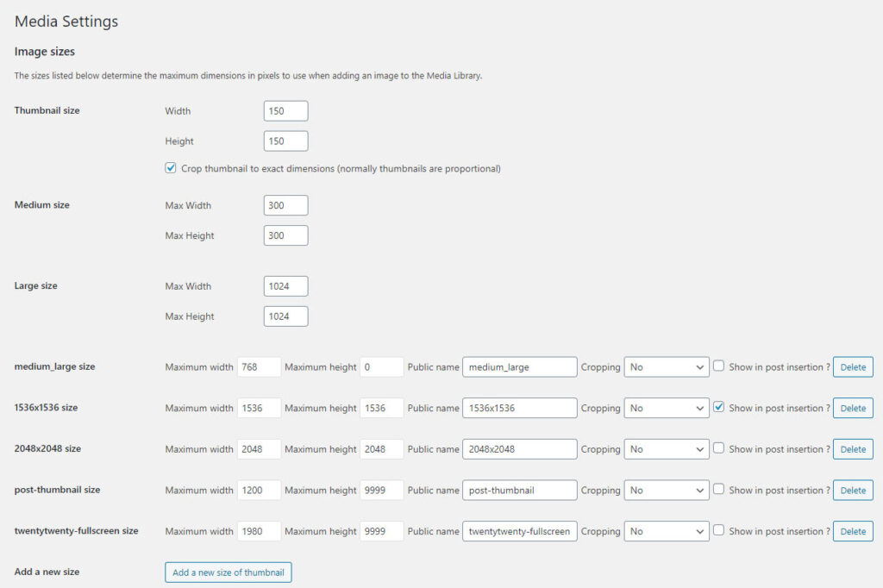Click Show in post insertion label for 1536x1536
Screen dimensions: 883x588
coord(780,409)
